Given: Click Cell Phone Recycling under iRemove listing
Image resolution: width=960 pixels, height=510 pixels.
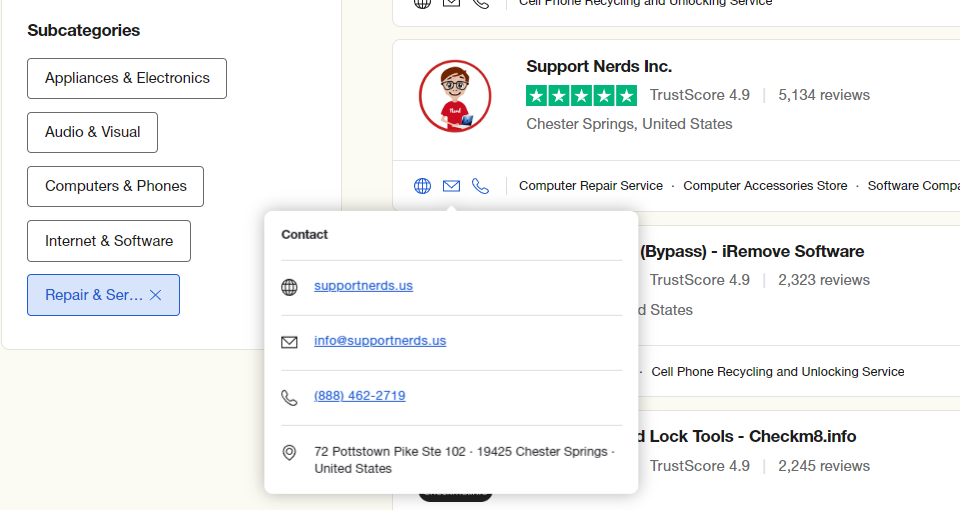Looking at the screenshot, I should 778,372.
